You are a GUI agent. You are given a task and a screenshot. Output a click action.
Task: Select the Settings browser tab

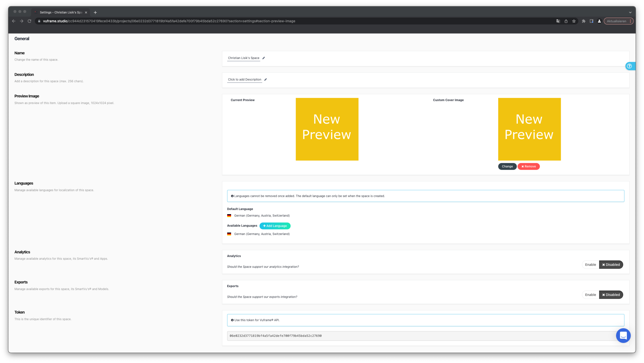(x=61, y=12)
